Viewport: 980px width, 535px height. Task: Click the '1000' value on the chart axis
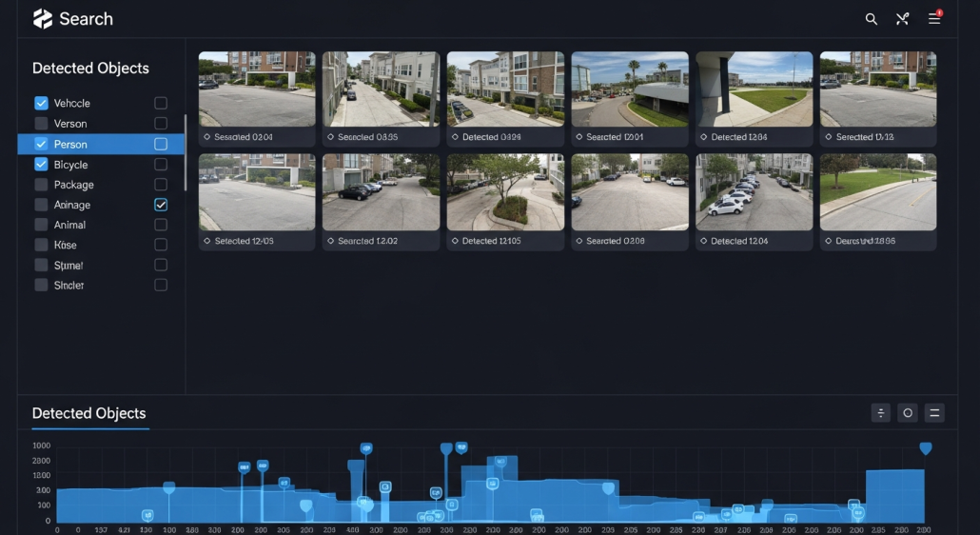[x=41, y=446]
